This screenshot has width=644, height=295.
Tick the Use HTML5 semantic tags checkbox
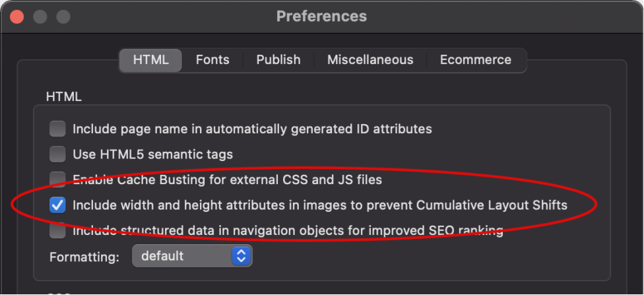(57, 154)
